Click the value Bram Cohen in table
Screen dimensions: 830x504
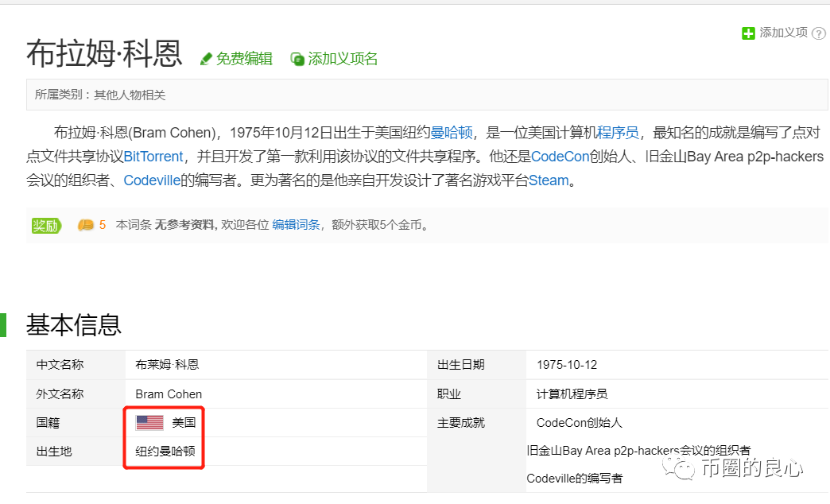pyautogui.click(x=169, y=394)
